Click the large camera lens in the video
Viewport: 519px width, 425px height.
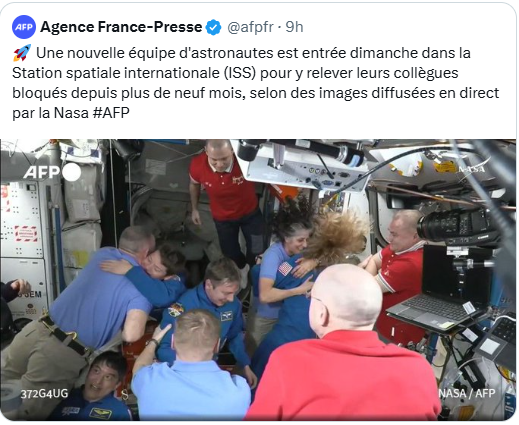click(458, 225)
